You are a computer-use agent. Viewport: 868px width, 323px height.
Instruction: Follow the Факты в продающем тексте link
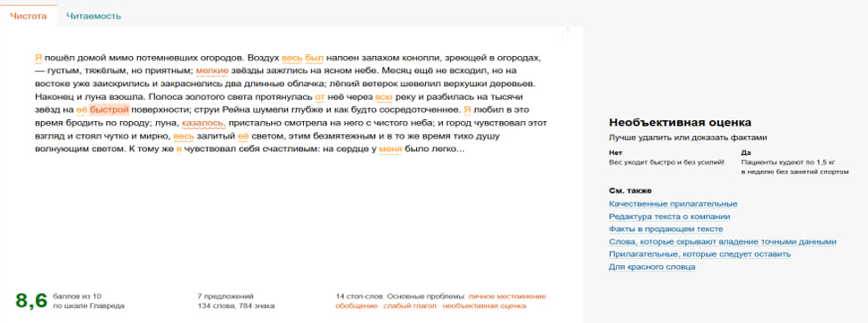pyautogui.click(x=666, y=229)
